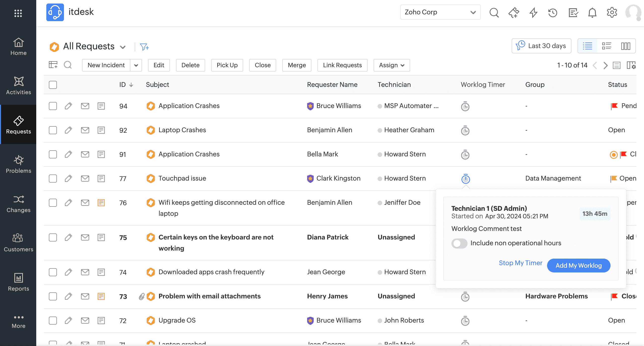Viewport: 644px width, 346px height.
Task: Check the box for Touchpad issue request
Action: pos(53,179)
